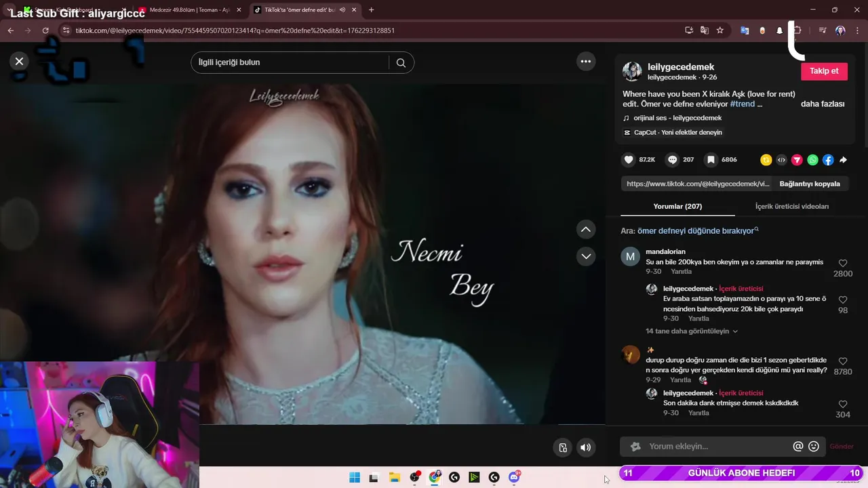
Task: Open Discord from the taskbar
Action: tap(514, 478)
